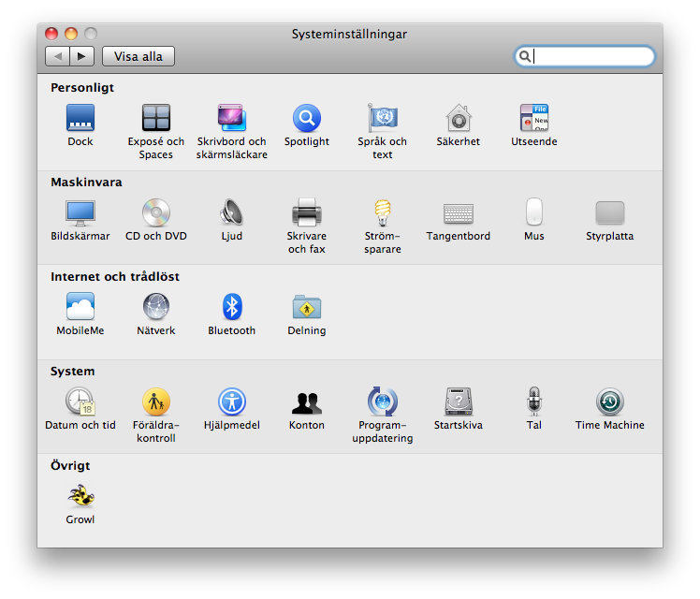Open the Time Machine pane
700x599 pixels.
coord(609,402)
